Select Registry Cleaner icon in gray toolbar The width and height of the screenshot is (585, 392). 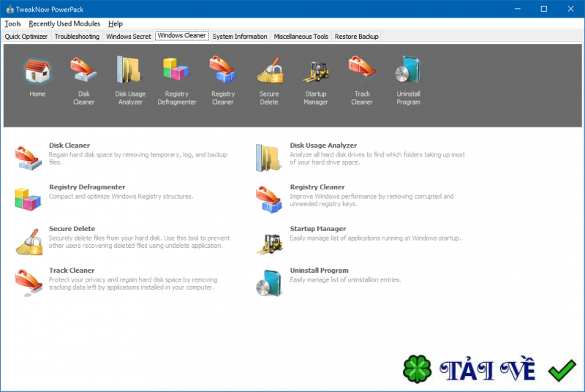point(223,69)
